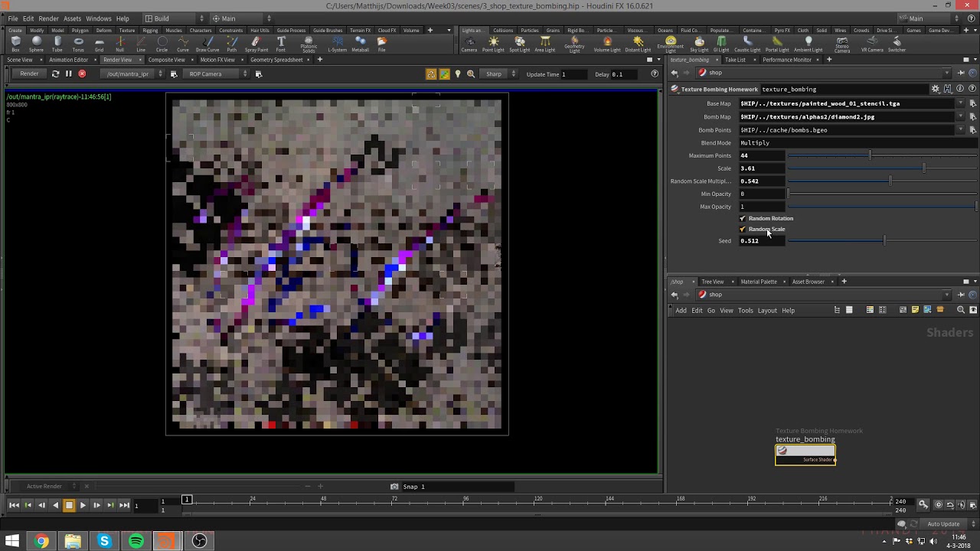Adjust the Seed slider

pos(882,240)
